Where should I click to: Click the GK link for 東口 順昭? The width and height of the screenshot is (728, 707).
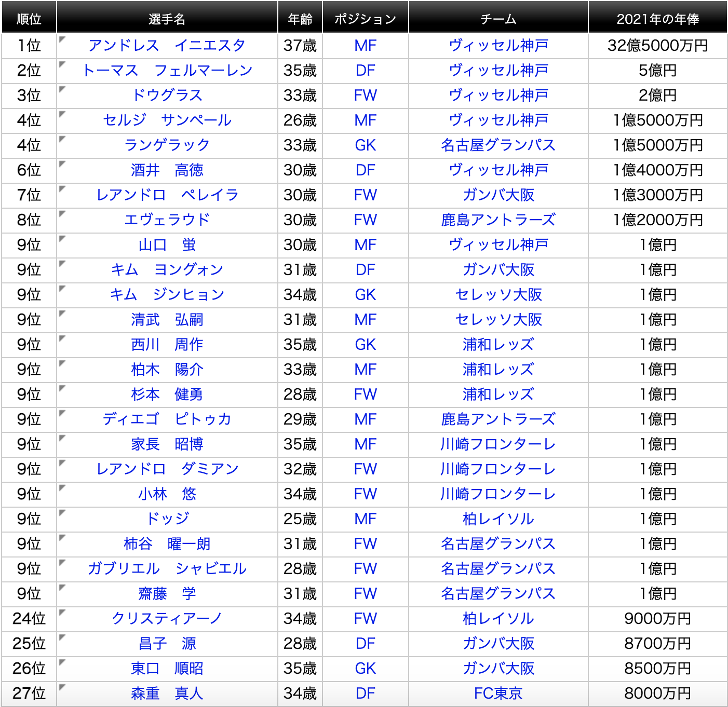pyautogui.click(x=366, y=669)
